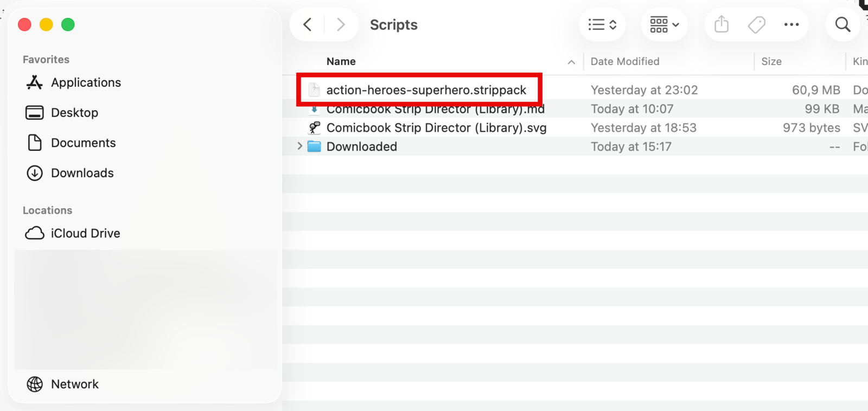Sort by Date Modified column header

[625, 61]
